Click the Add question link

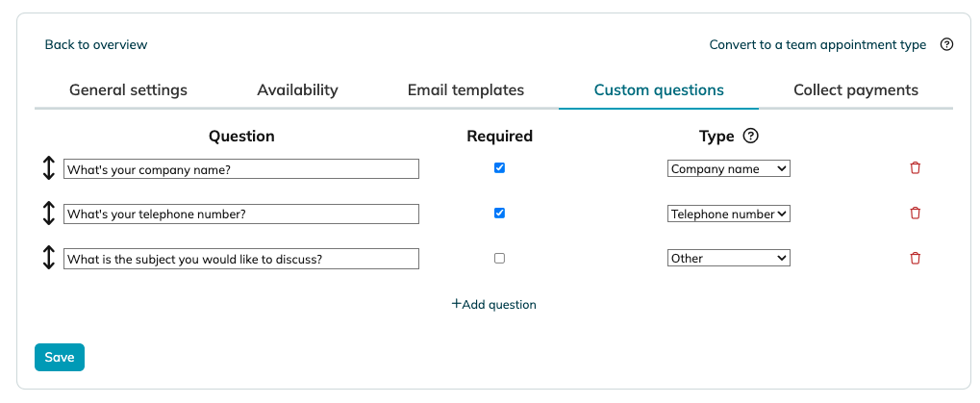493,304
